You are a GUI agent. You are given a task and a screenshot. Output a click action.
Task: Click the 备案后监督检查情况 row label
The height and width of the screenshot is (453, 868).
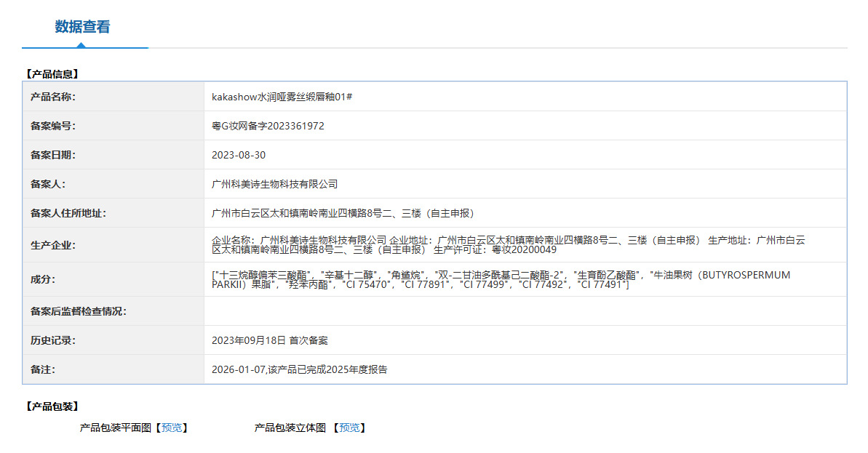click(79, 311)
